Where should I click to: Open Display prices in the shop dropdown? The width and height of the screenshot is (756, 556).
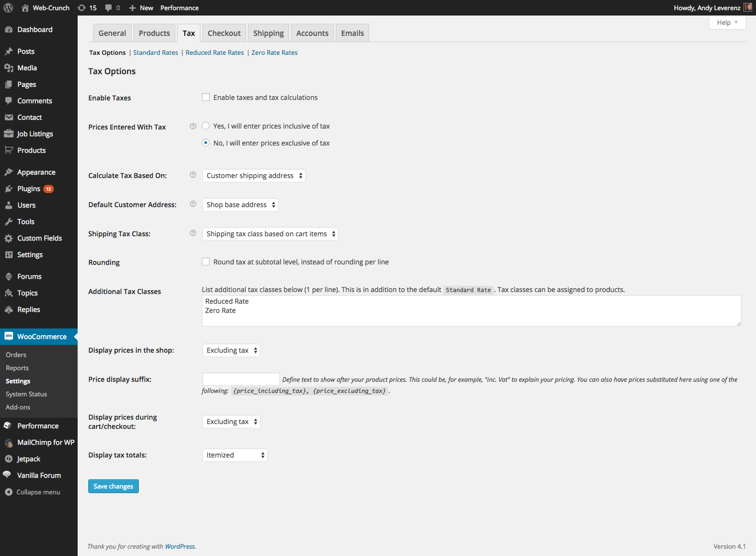click(231, 350)
